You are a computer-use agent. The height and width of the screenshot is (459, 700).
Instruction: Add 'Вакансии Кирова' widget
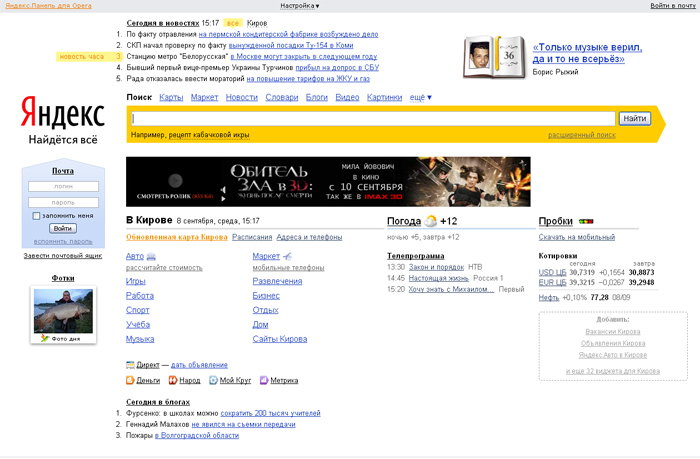pos(613,332)
